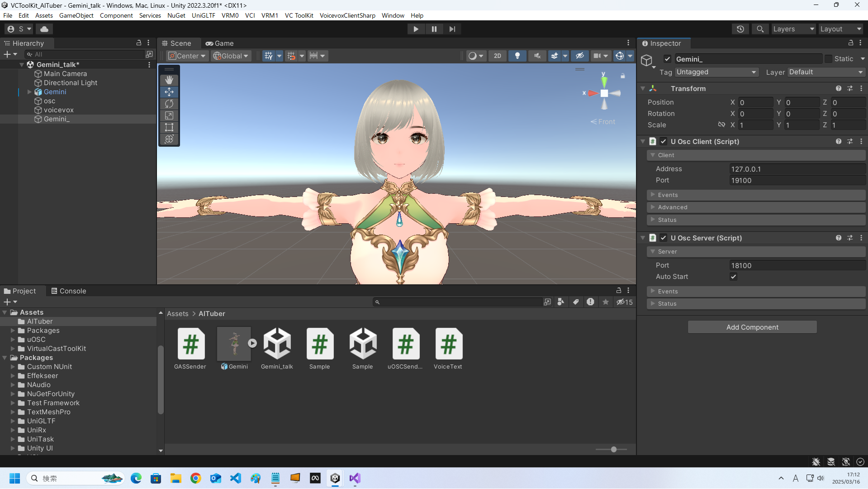Select Main Camera in Hierarchy
Viewport: 868px width, 489px height.
click(x=65, y=74)
